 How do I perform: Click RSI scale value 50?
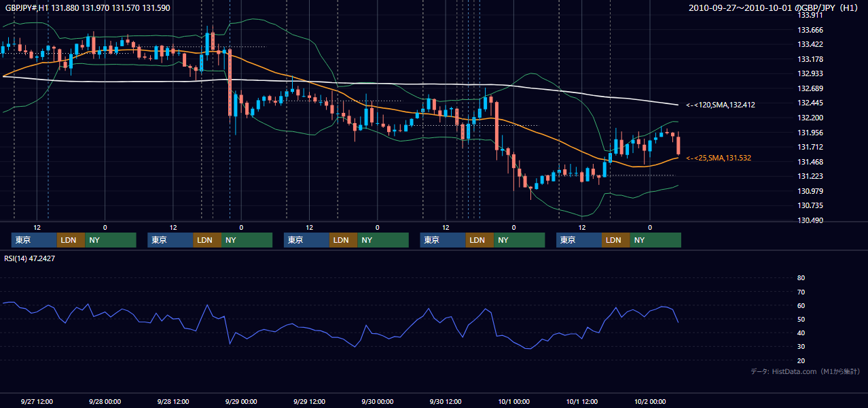[801, 319]
